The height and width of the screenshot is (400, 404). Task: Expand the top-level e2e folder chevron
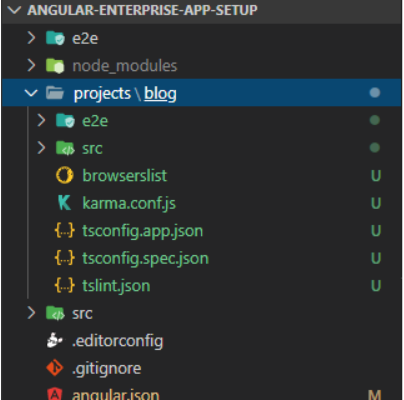click(31, 38)
